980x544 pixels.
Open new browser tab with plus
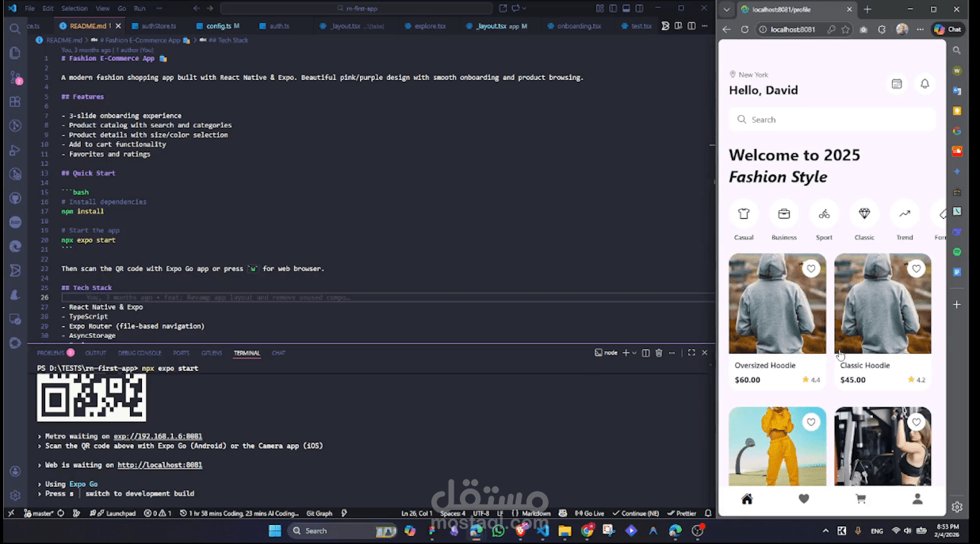867,10
